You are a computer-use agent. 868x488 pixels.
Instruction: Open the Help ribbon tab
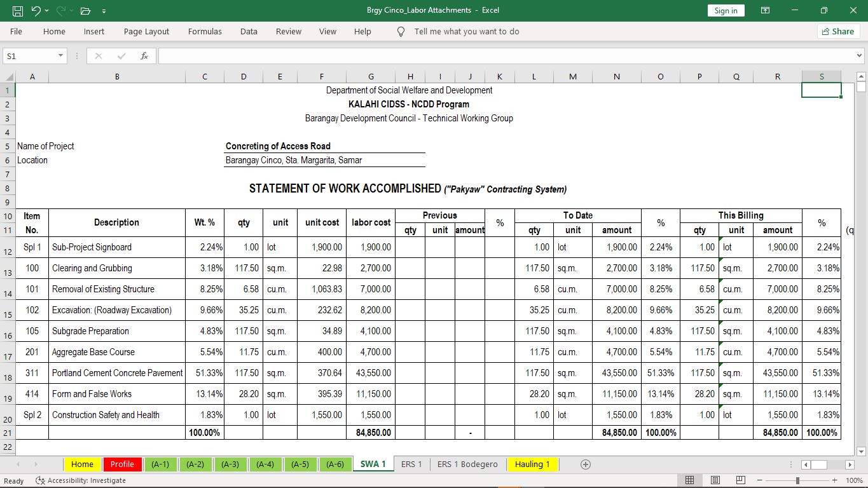[362, 31]
